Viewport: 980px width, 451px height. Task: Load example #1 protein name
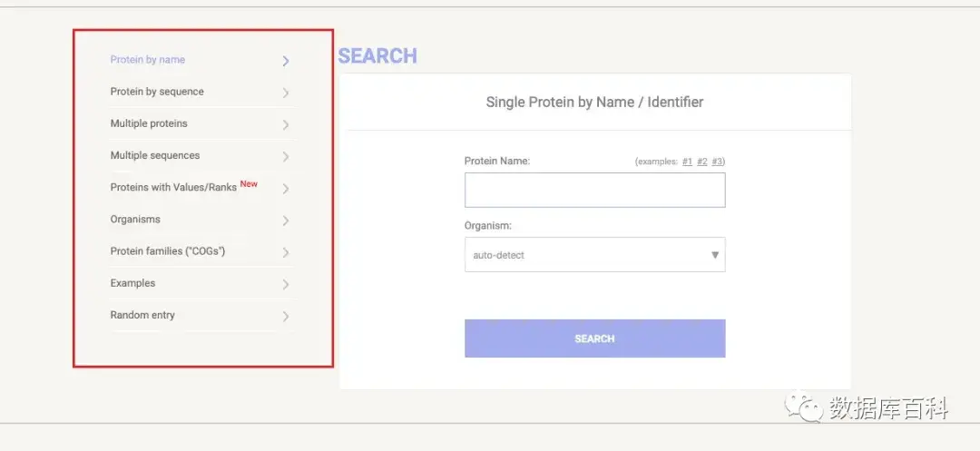coord(687,162)
